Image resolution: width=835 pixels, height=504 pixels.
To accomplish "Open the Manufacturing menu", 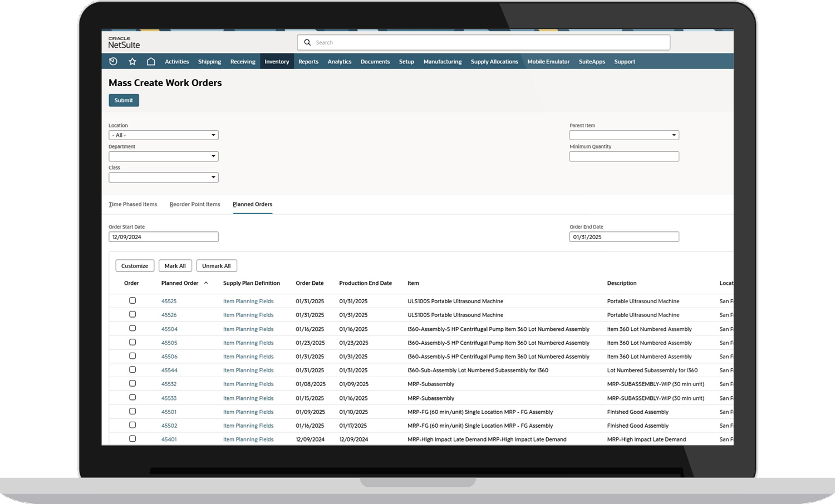I will tap(442, 62).
